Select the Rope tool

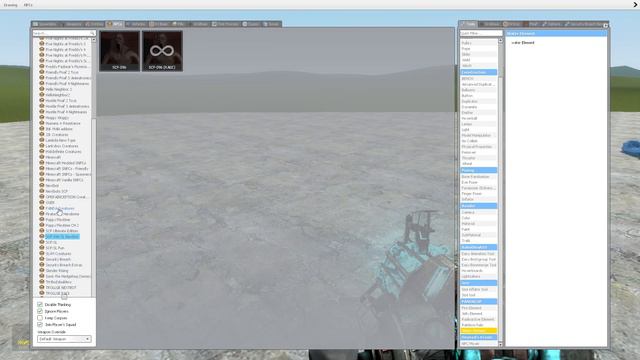[x=478, y=49]
